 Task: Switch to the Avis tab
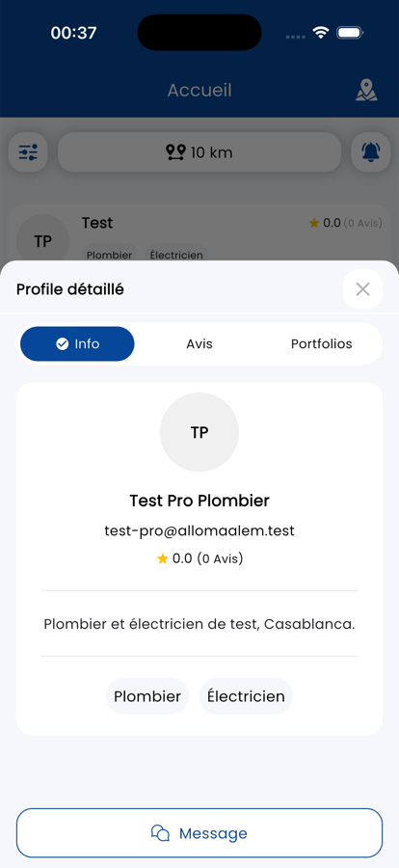199,343
